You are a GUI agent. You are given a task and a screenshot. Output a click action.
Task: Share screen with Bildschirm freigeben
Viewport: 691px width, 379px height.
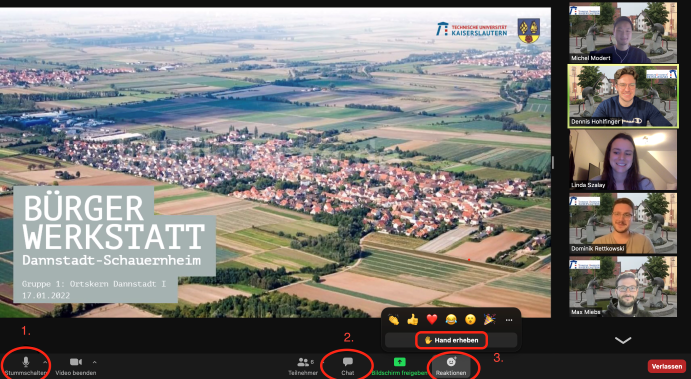coord(399,366)
